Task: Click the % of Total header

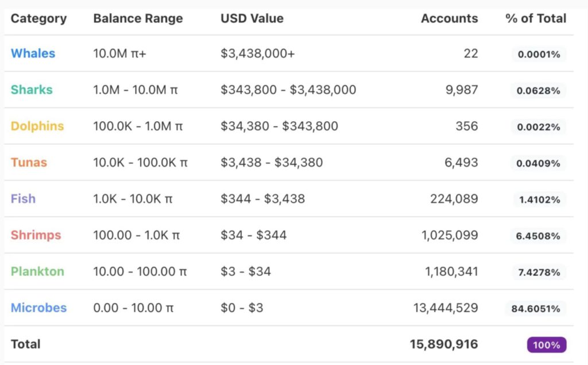Action: tap(536, 18)
